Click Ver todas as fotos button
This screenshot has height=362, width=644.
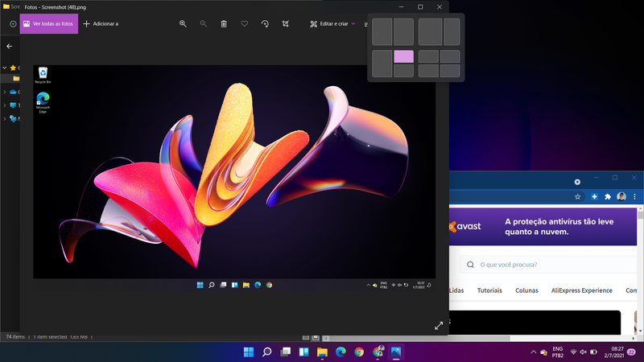click(49, 24)
